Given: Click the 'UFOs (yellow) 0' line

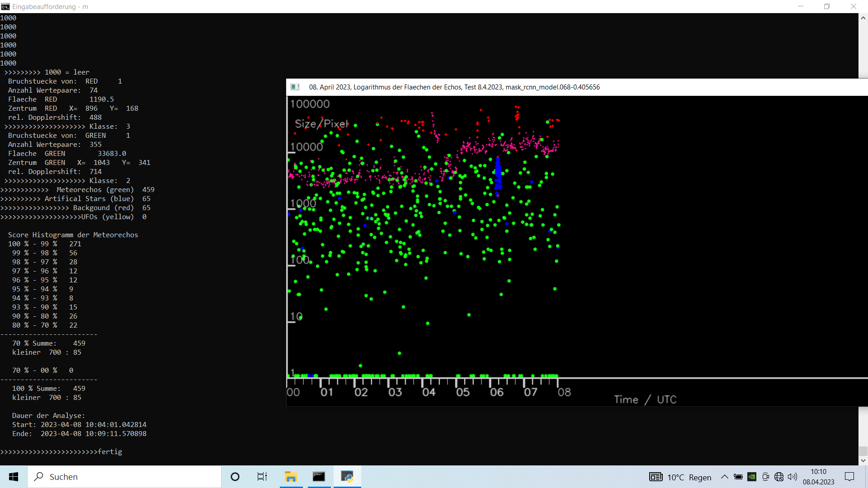Looking at the screenshot, I should click(x=73, y=217).
